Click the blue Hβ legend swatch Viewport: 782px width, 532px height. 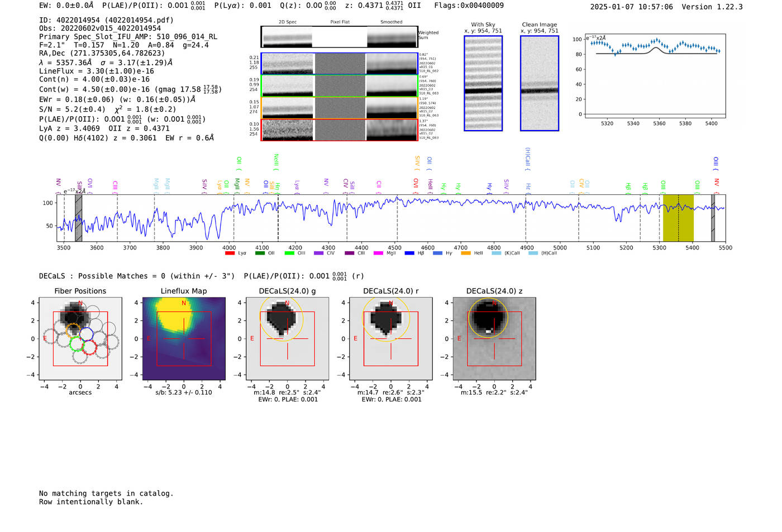[409, 253]
